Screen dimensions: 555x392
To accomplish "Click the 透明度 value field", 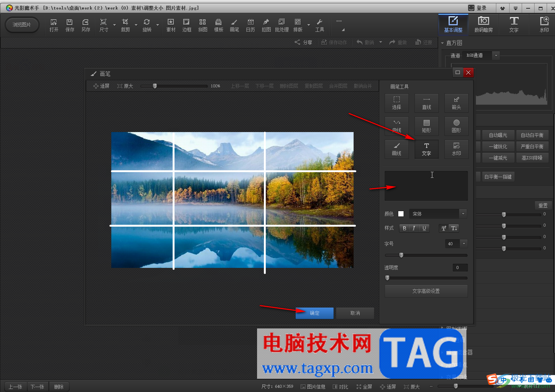I will (x=460, y=268).
